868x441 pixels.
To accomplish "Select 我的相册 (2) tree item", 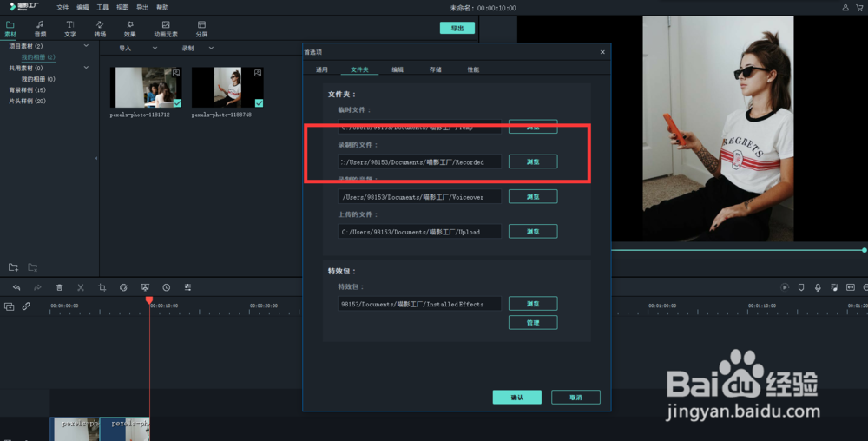I will pyautogui.click(x=38, y=57).
